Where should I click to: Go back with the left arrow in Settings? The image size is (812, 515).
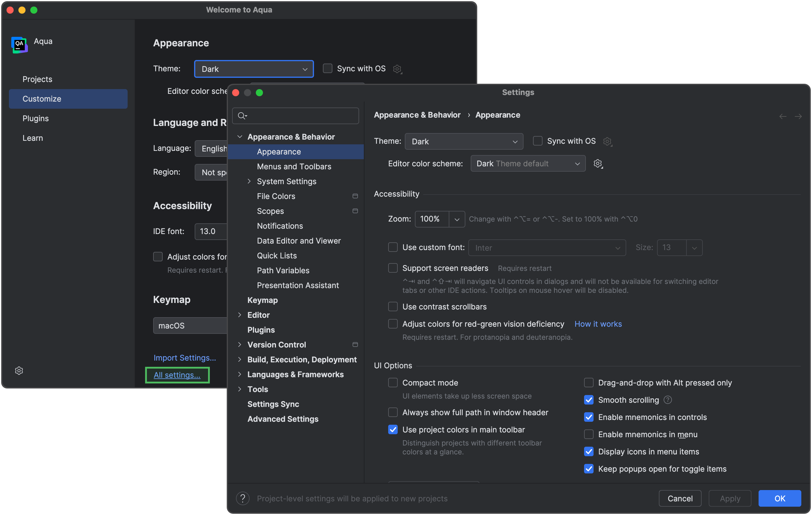click(x=783, y=116)
